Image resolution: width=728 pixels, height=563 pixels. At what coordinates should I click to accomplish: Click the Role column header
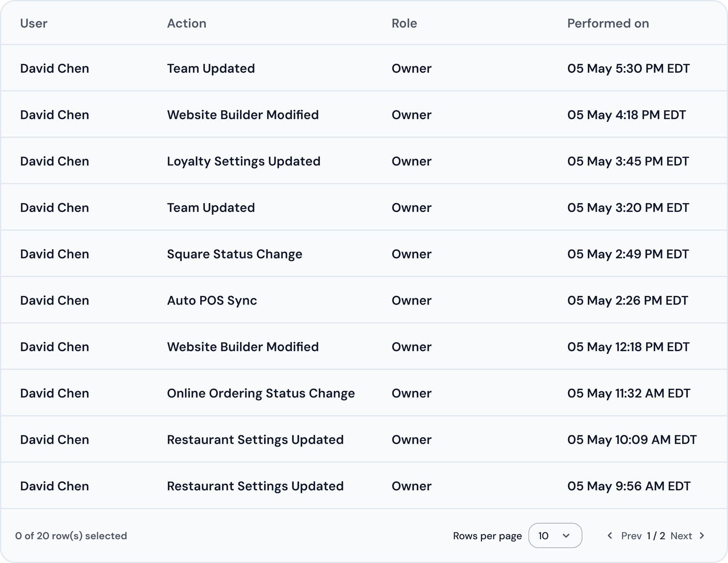point(404,23)
